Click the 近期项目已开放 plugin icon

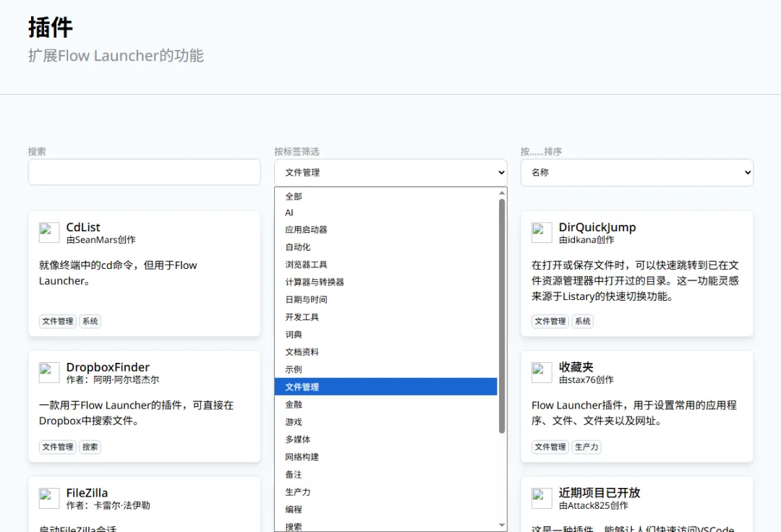click(542, 498)
